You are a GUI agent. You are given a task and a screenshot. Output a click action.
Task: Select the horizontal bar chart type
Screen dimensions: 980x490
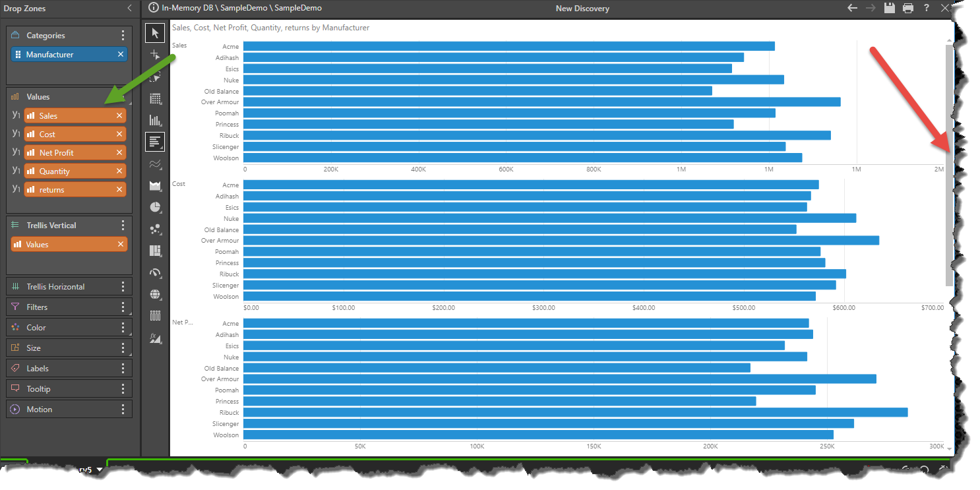tap(155, 142)
